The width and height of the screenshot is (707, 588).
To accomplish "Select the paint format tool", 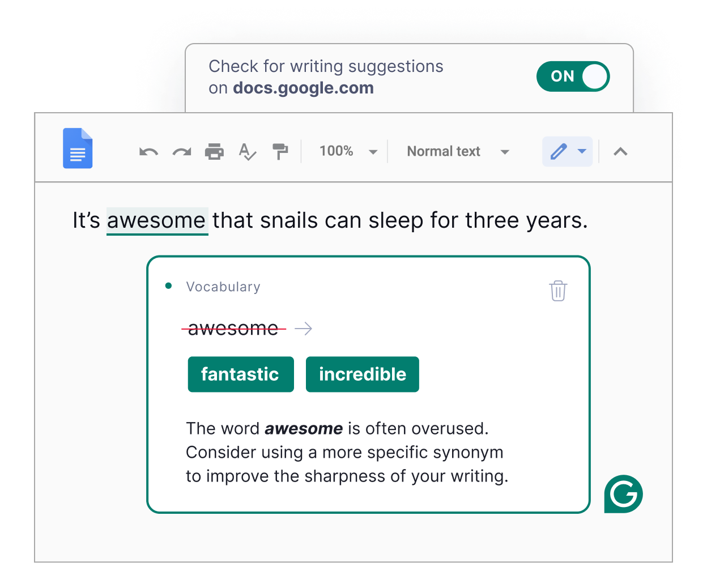I will (280, 151).
